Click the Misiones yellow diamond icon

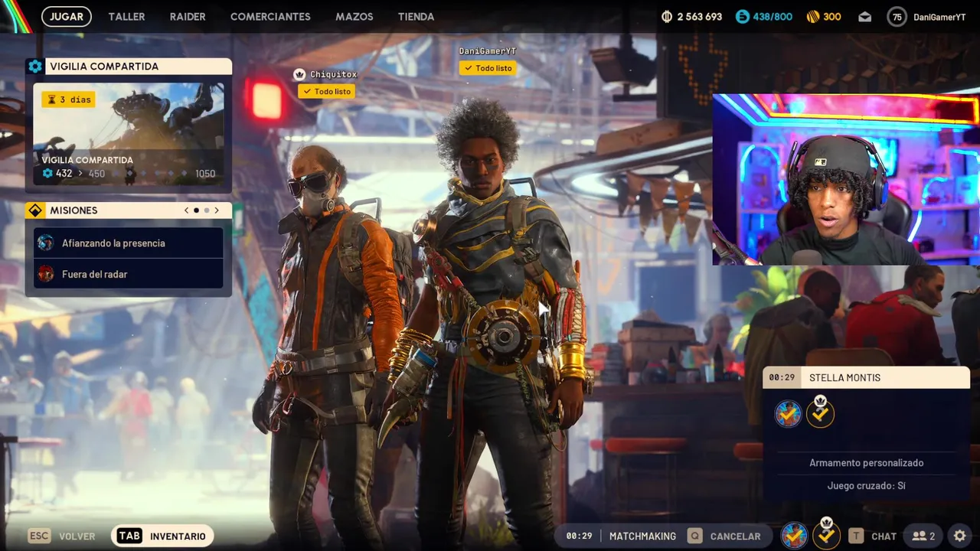tap(35, 210)
